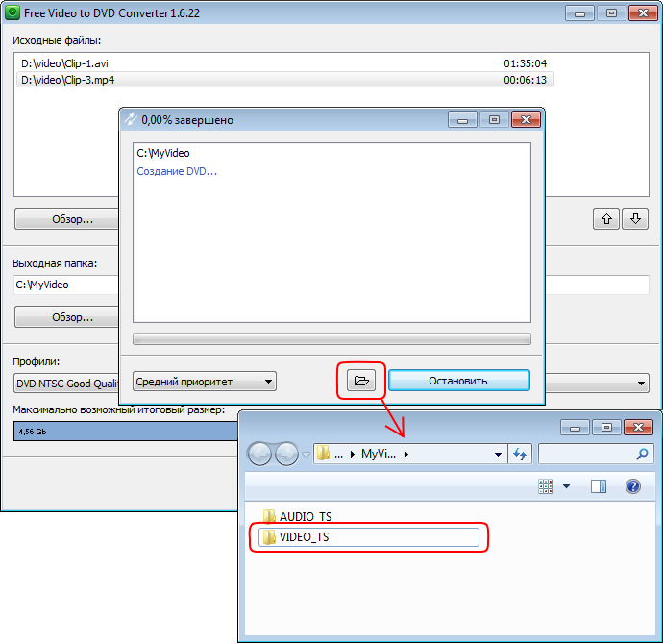The image size is (663, 644).
Task: Click Обзор button under source files
Action: (x=72, y=219)
